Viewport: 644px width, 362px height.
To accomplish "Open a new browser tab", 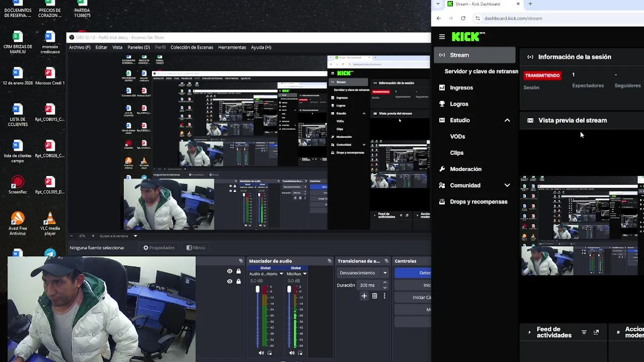I will click(530, 4).
